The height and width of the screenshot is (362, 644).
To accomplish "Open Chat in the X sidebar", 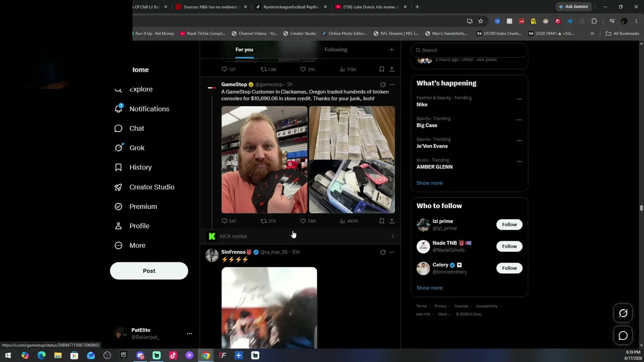I will click(x=129, y=129).
